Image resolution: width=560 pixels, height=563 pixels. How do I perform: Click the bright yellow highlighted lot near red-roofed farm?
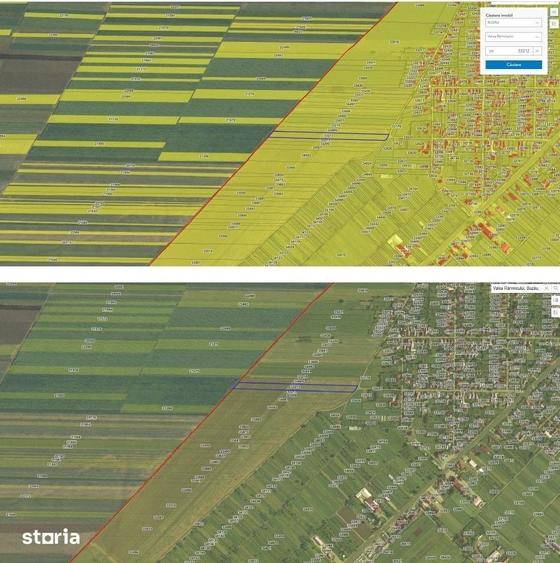[395, 240]
